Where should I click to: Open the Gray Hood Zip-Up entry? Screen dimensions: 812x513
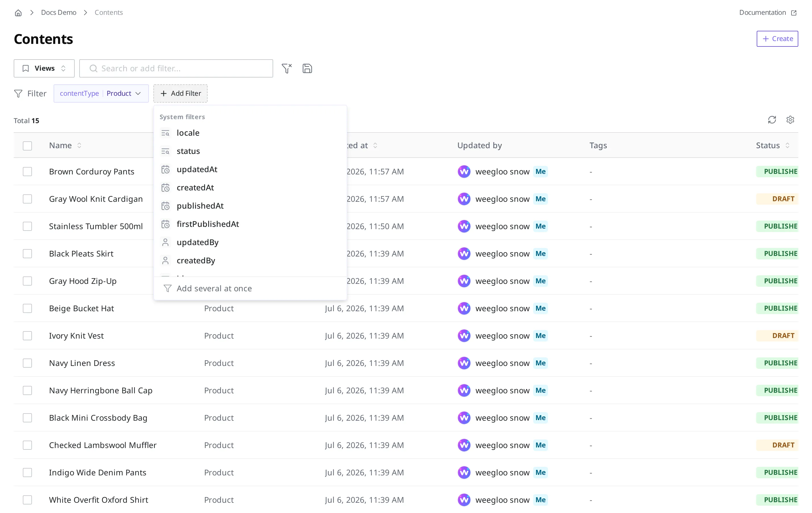(83, 281)
